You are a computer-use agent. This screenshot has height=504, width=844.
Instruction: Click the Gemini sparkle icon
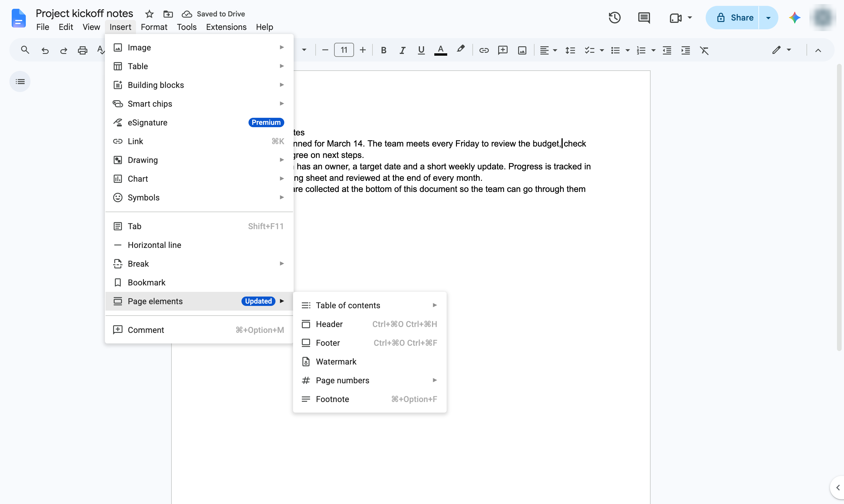click(x=794, y=18)
